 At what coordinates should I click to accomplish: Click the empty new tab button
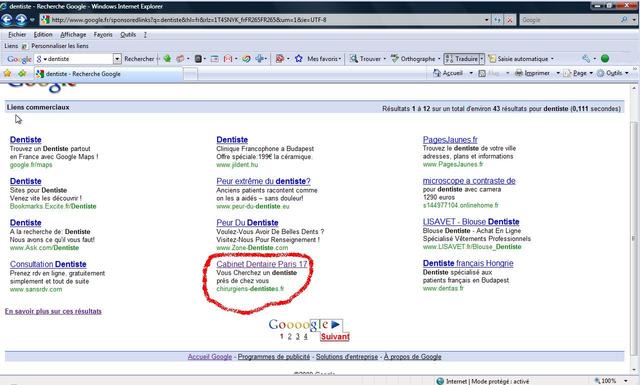click(190, 74)
